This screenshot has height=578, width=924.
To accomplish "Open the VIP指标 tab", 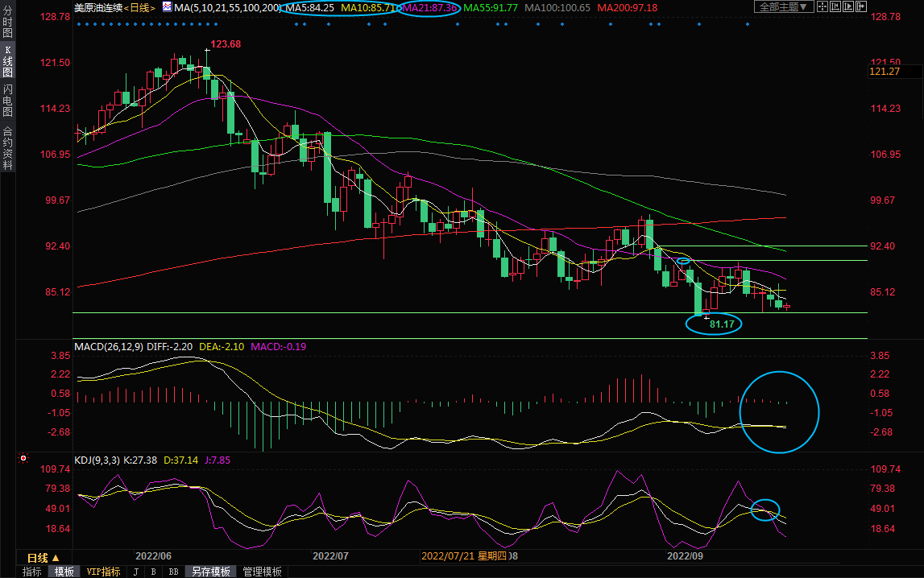I will click(104, 572).
